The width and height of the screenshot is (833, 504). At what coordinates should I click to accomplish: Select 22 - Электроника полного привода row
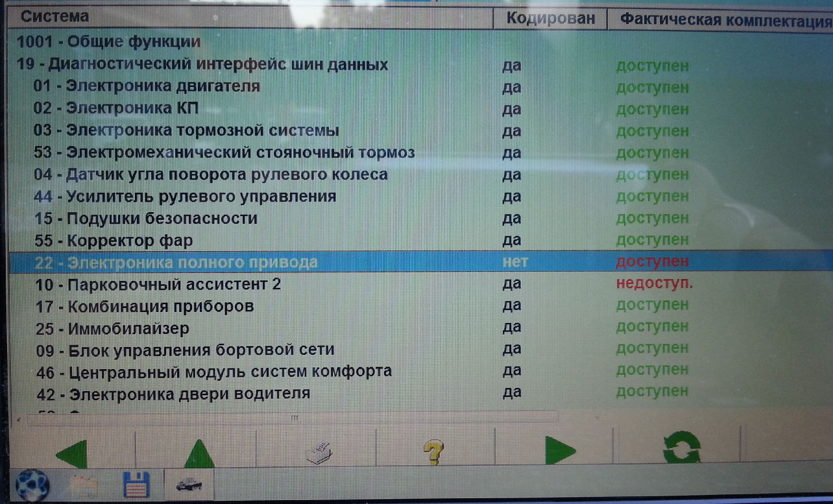[176, 262]
